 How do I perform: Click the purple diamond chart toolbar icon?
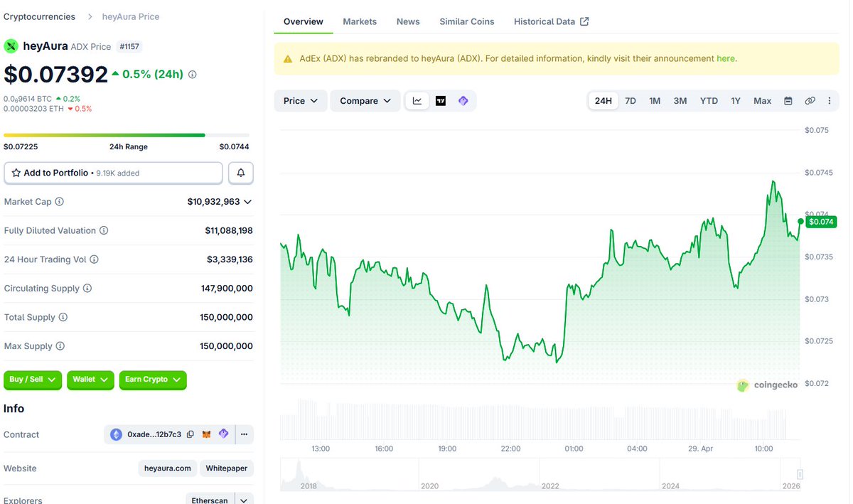click(463, 101)
